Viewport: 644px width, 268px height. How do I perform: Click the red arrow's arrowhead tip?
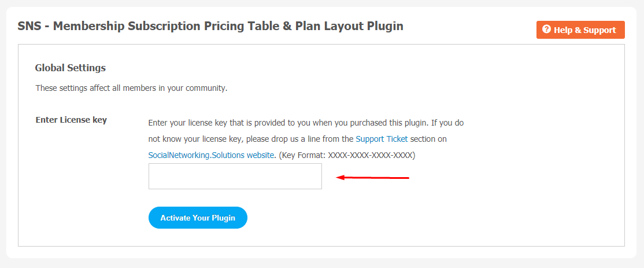338,178
